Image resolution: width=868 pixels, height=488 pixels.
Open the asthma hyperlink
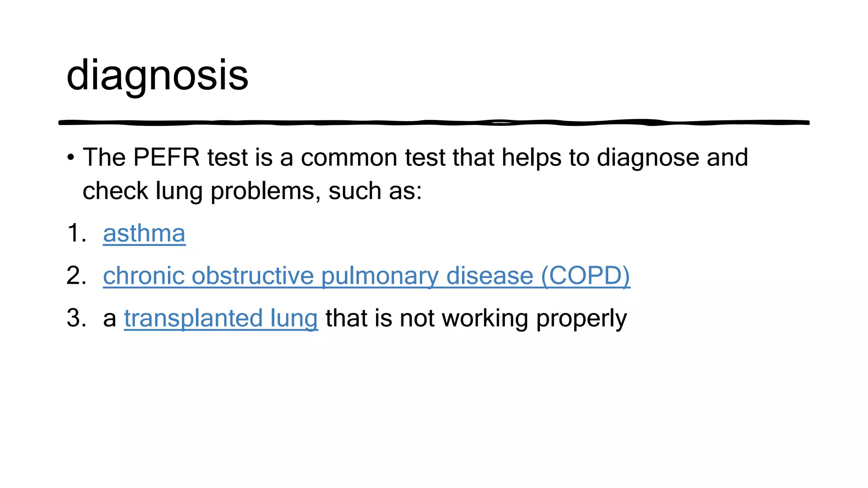pyautogui.click(x=144, y=233)
